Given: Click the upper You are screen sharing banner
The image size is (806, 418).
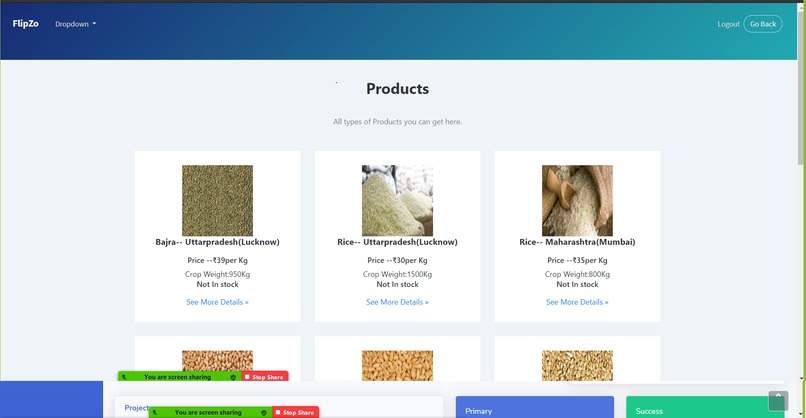Looking at the screenshot, I should [x=177, y=377].
